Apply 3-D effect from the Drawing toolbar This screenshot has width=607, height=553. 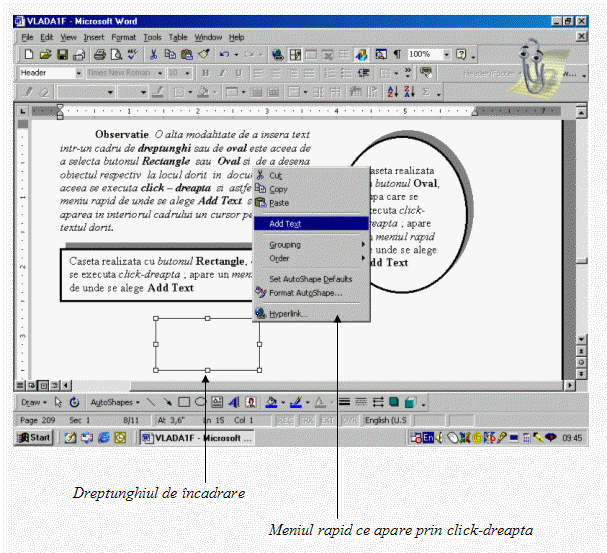[410, 402]
